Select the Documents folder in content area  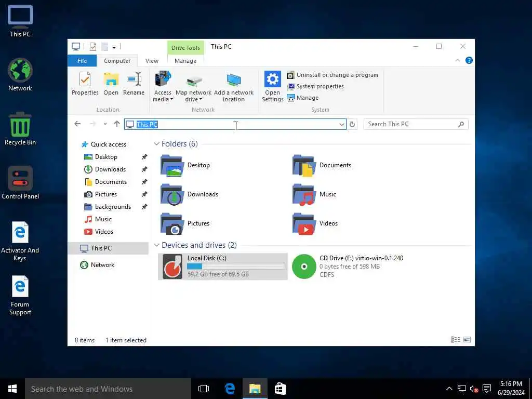[322, 165]
